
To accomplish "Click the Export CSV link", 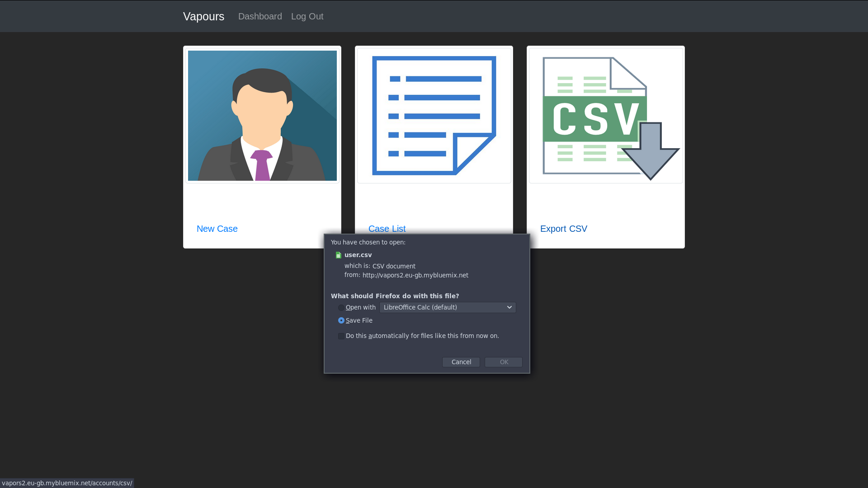I will click(564, 229).
